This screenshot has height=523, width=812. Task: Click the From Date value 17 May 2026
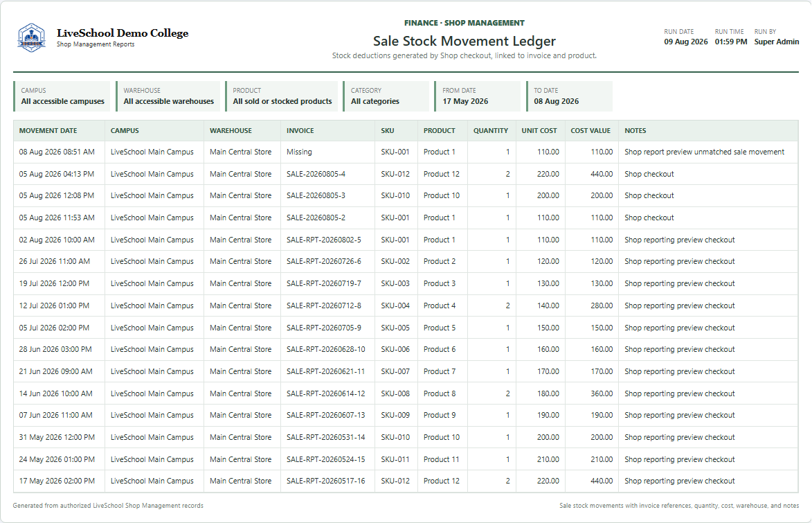pos(466,101)
